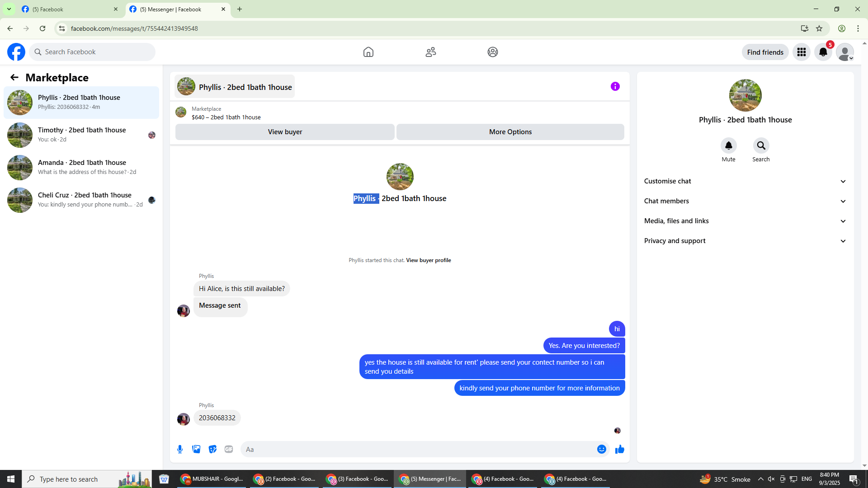The image size is (868, 488).
Task: Open the Facebook menu grid icon
Action: click(x=802, y=52)
